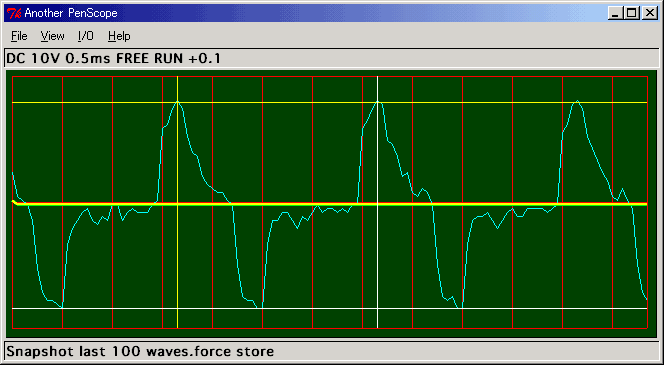The image size is (664, 365).
Task: Click the yellow vertical cursor line
Action: 177,254
